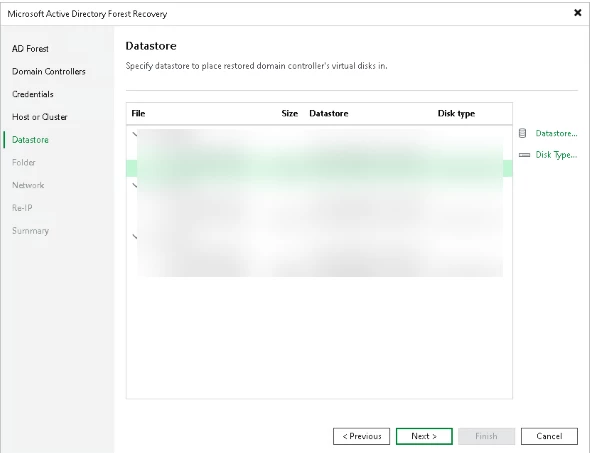Click the Cancel button
Viewport: 590px width, 453px height.
[x=549, y=436]
